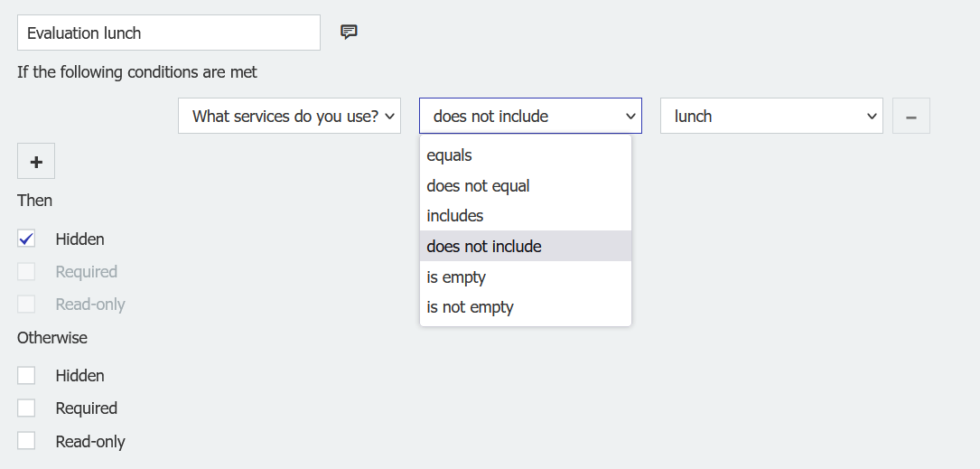Click the Read-only label under Otherwise
The width and height of the screenshot is (980, 469).
pos(90,442)
